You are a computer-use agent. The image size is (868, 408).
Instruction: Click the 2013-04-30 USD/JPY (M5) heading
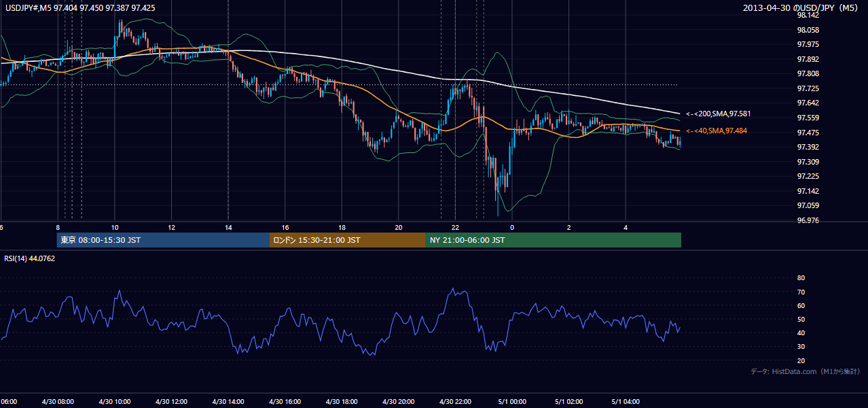pos(801,7)
